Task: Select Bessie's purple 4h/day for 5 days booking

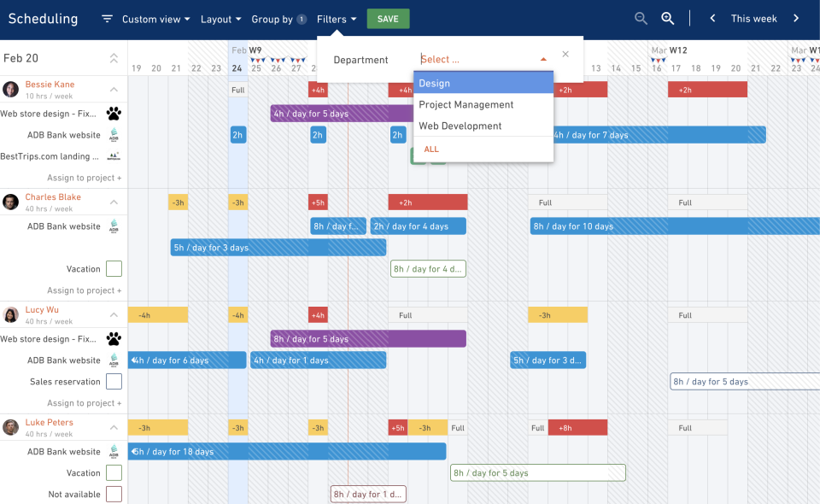Action: pyautogui.click(x=342, y=114)
